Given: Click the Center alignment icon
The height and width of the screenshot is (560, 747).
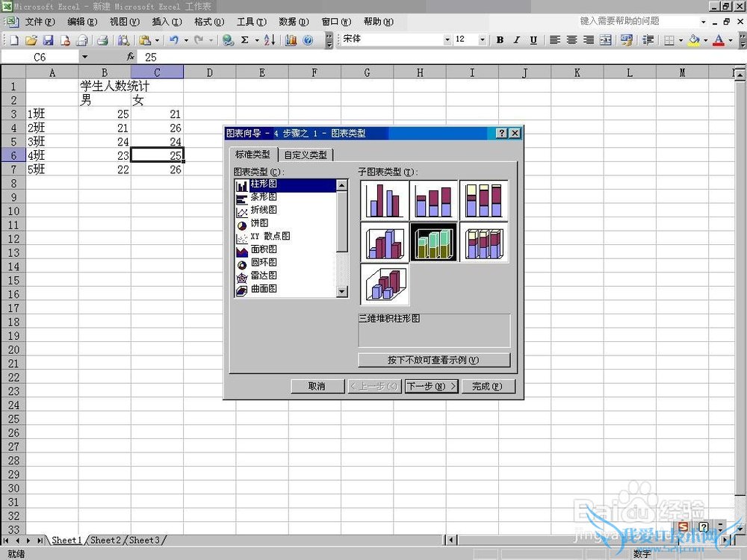Looking at the screenshot, I should (571, 40).
